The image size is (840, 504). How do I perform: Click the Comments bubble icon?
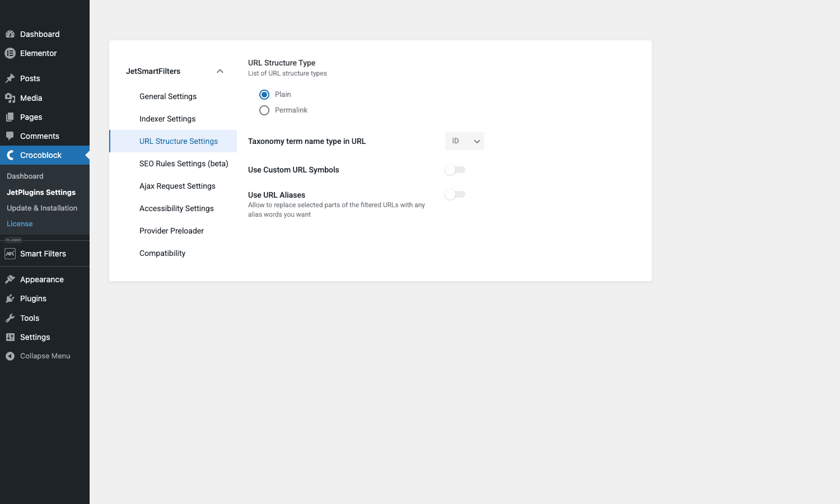(10, 136)
